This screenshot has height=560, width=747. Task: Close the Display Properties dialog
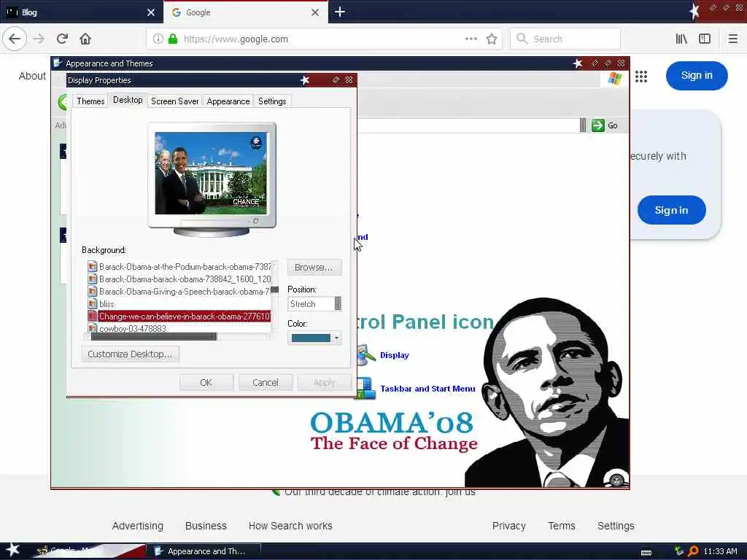click(349, 80)
